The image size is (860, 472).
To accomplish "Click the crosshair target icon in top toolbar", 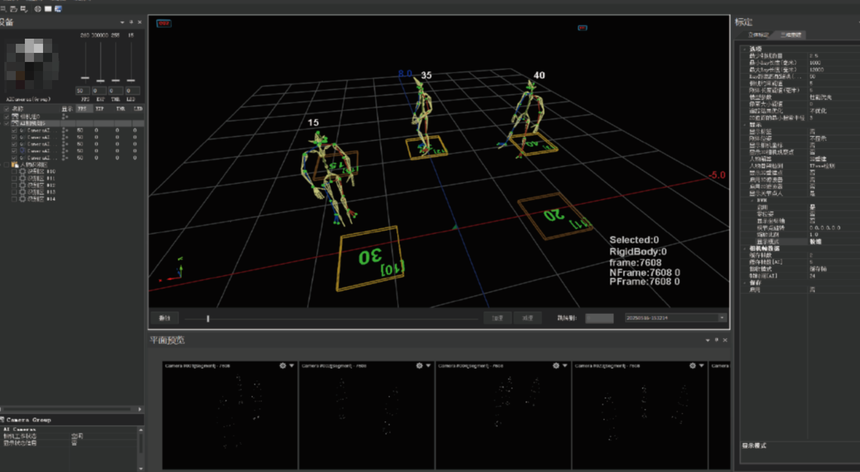I will [37, 7].
